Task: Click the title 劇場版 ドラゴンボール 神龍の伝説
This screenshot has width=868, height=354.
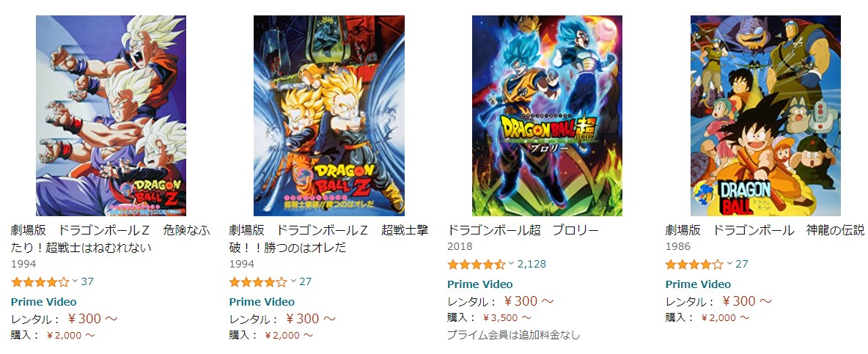Action: click(x=765, y=230)
